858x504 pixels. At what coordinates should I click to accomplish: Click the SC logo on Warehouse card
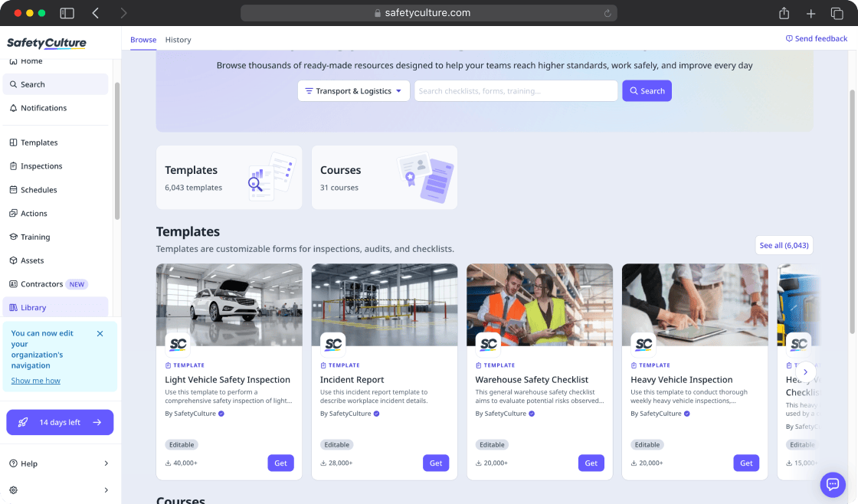point(488,344)
